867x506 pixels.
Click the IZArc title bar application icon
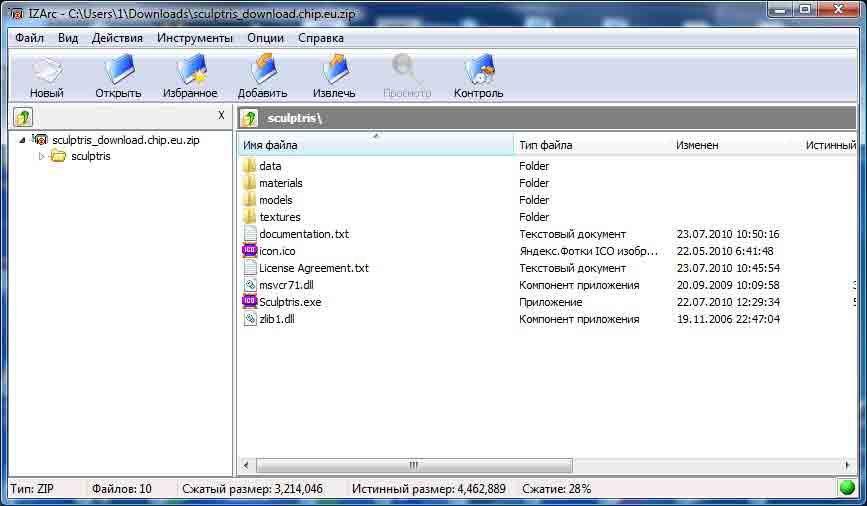(x=17, y=13)
